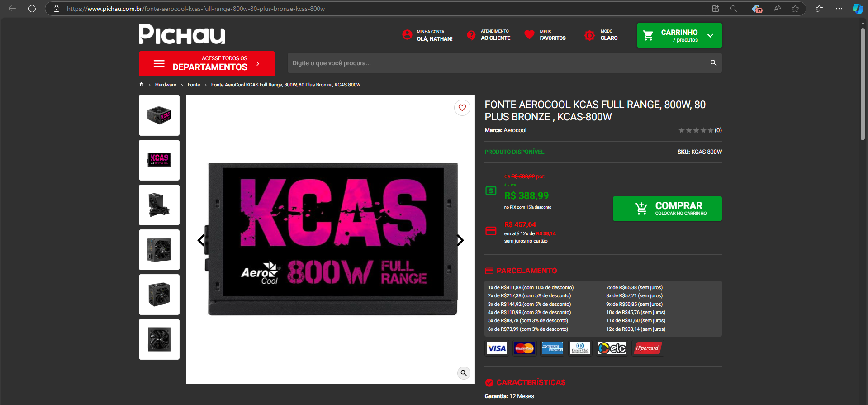The width and height of the screenshot is (868, 405).
Task: Select fifth thumbnail angled fan view
Action: (159, 295)
